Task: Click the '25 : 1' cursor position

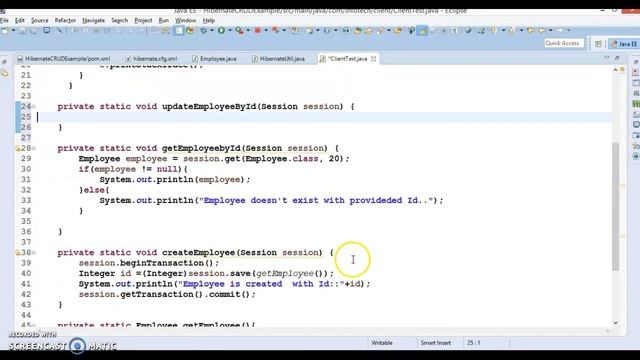Action: 473,343
